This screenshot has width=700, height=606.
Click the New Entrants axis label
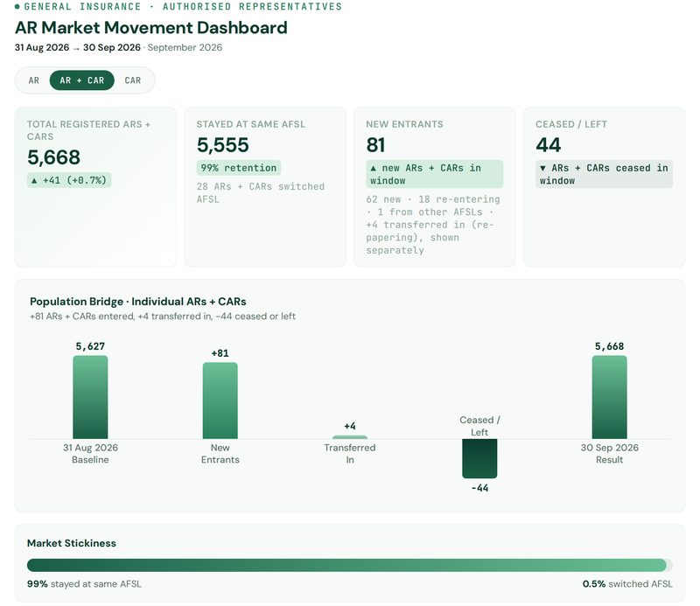click(x=220, y=454)
